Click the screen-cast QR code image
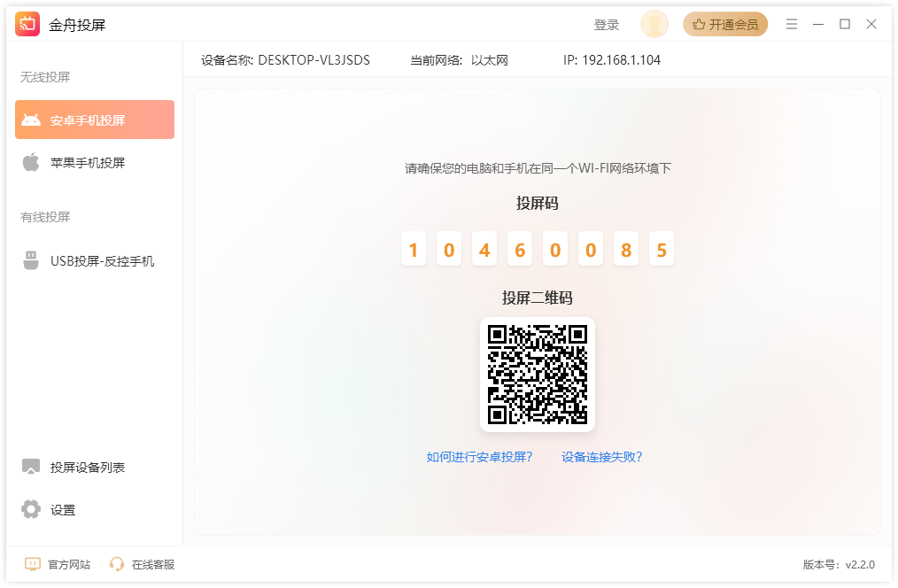Screen dimensions: 898x588 point(537,374)
